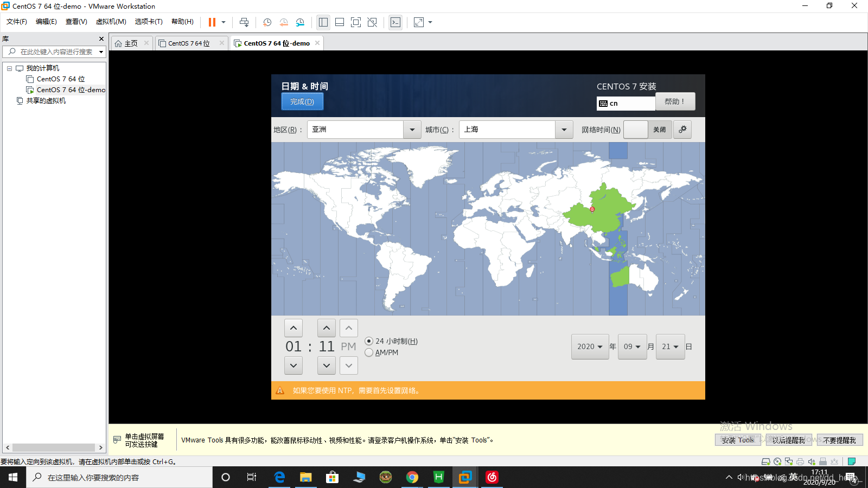Viewport: 868px width, 488px height.
Task: Open the 选项卡(T) menu
Action: click(149, 22)
